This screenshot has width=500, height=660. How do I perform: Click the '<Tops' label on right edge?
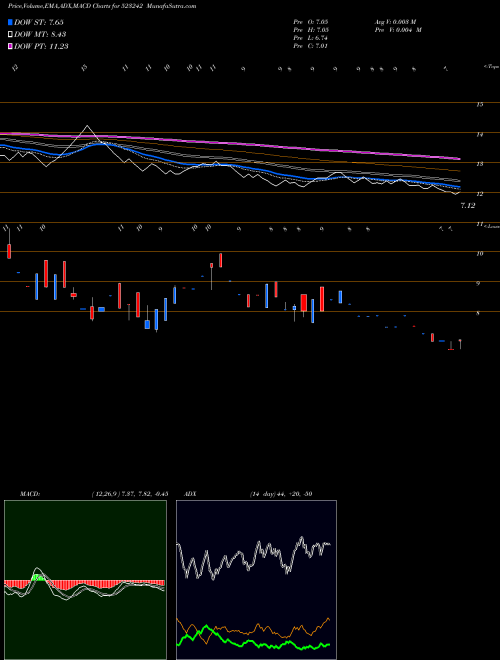[x=491, y=67]
